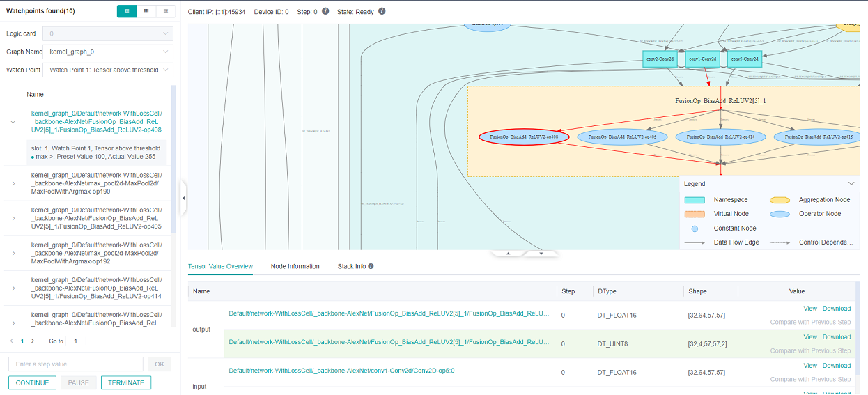868x395 pixels.
Task: Click the Enter a step value field
Action: click(75, 364)
